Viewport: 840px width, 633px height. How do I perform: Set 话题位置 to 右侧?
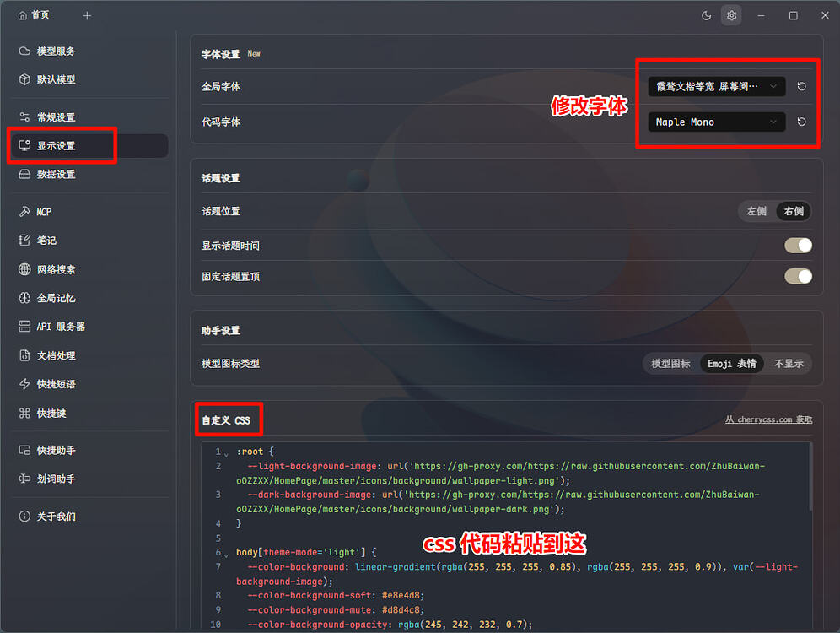click(794, 211)
